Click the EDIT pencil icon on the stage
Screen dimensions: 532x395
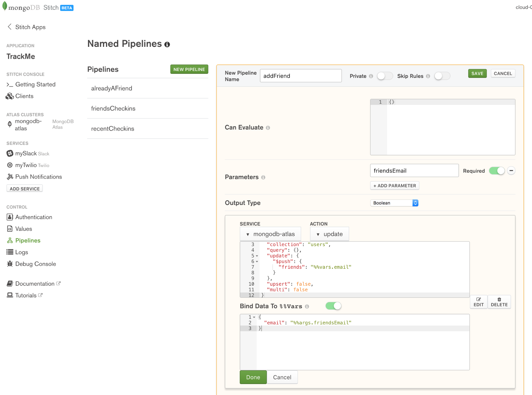479,302
